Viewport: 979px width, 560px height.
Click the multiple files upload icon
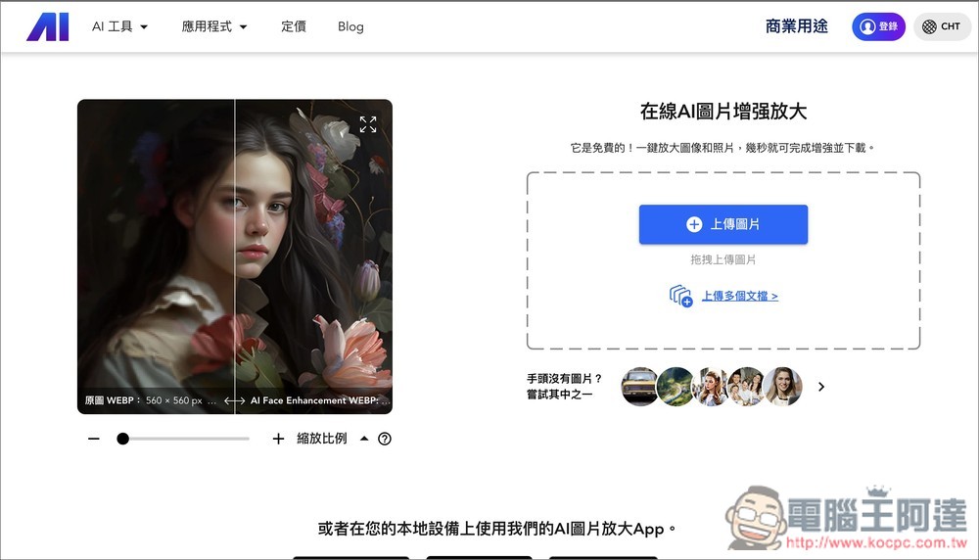[x=680, y=296]
